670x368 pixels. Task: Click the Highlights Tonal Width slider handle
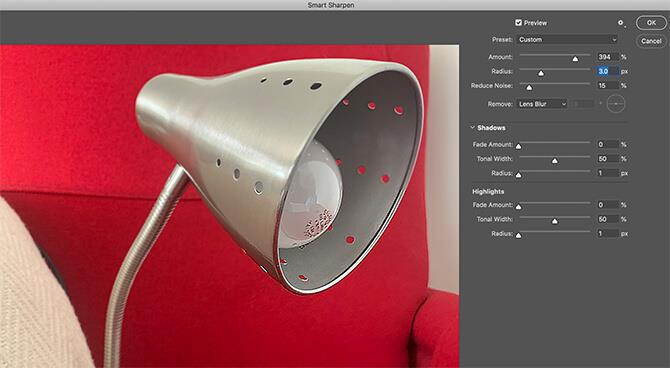(x=555, y=221)
